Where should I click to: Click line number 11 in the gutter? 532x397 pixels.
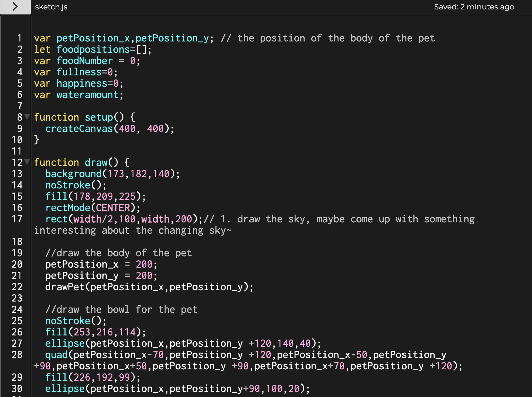pyautogui.click(x=17, y=151)
